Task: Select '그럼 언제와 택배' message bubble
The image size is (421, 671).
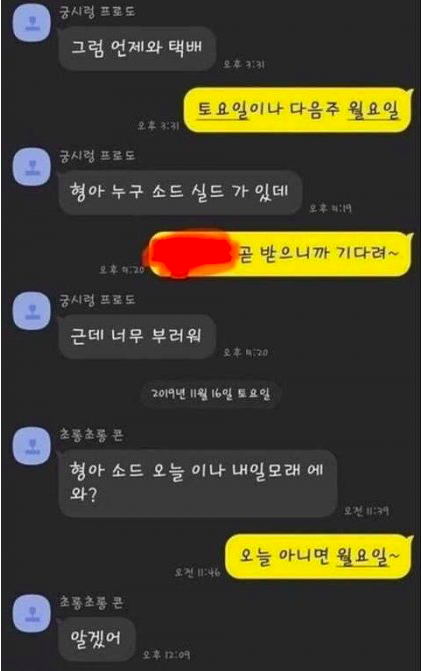Action: tap(136, 48)
